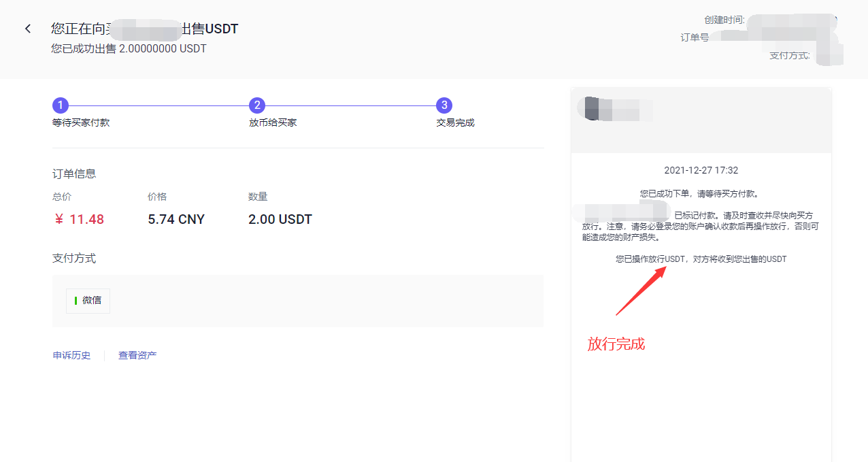This screenshot has height=462, width=868.
Task: Click the 放币给买家 step label
Action: point(273,123)
